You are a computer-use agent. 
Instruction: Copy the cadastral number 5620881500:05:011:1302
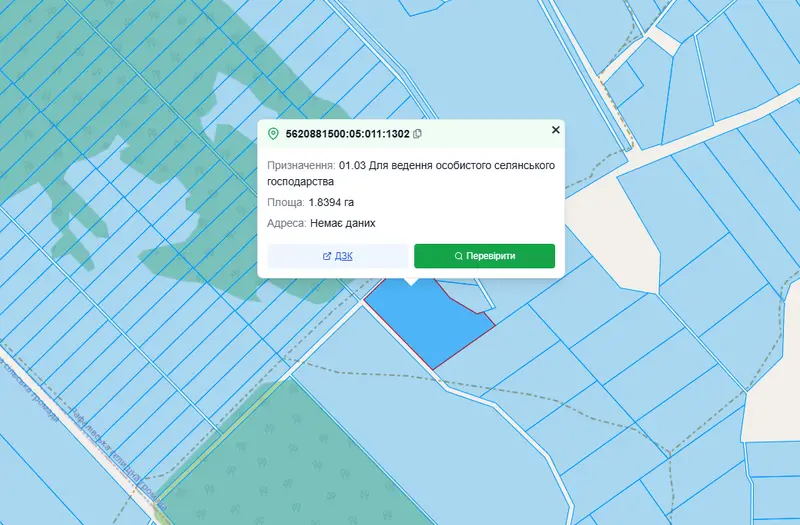417,134
